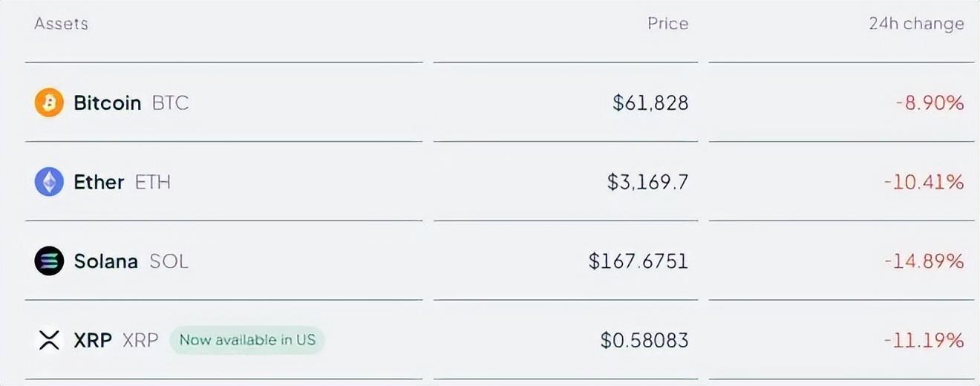The height and width of the screenshot is (386, 980).
Task: Click the black Solana logo icon
Action: (x=49, y=261)
